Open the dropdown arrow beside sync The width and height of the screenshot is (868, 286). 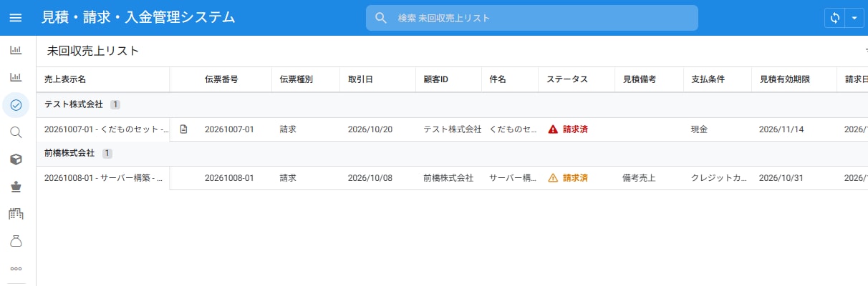coord(855,18)
